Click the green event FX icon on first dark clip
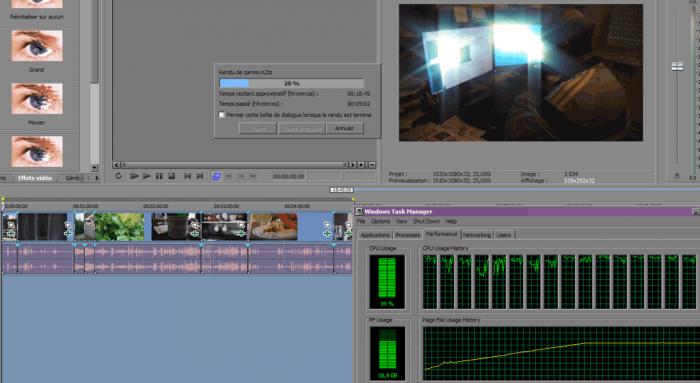 (x=68, y=233)
